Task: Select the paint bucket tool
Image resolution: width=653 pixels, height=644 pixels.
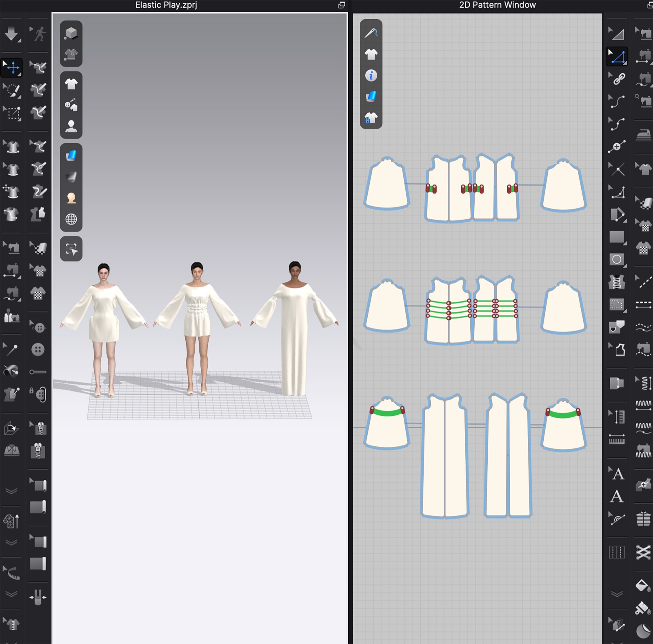Action: (x=644, y=586)
